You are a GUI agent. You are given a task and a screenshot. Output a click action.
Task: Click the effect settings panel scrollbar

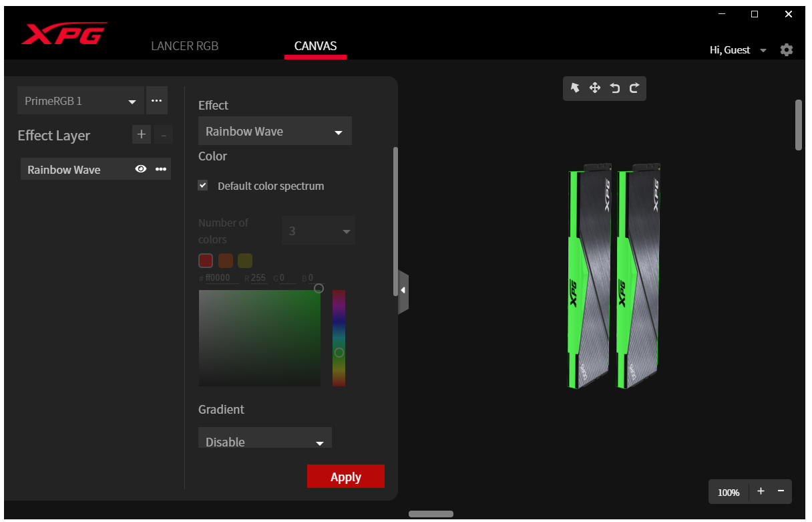point(395,221)
